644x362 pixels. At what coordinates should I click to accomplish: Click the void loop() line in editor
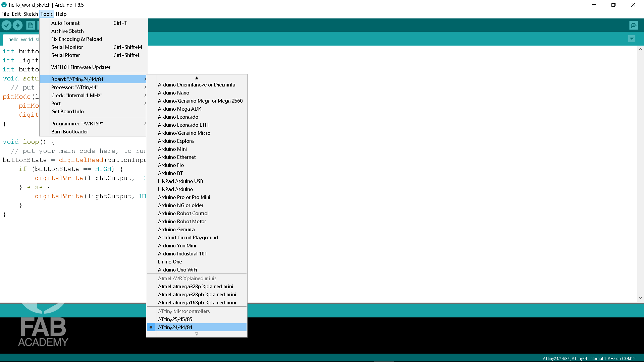click(x=29, y=142)
